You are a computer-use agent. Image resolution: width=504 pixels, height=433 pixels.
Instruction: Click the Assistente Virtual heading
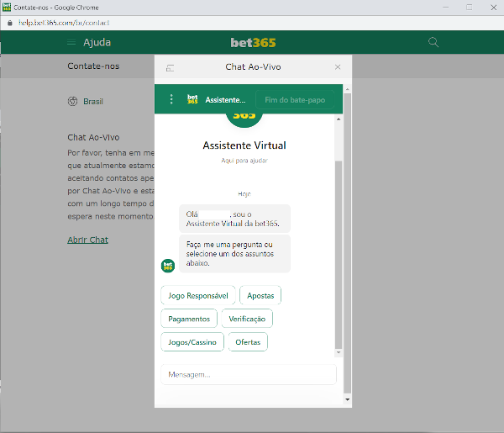click(x=244, y=145)
